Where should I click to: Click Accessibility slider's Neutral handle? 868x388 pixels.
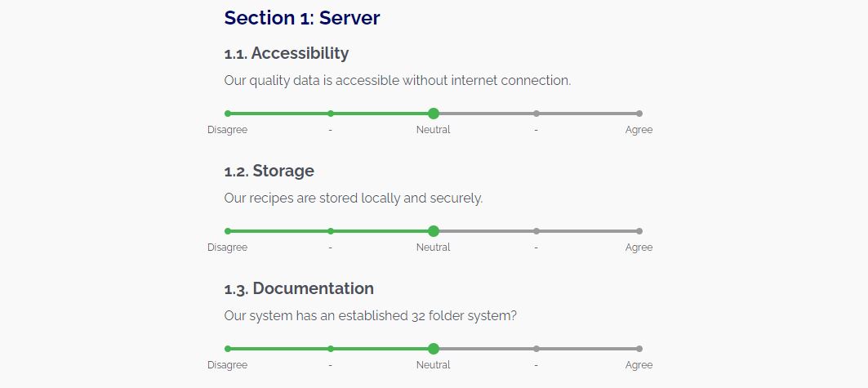(434, 114)
